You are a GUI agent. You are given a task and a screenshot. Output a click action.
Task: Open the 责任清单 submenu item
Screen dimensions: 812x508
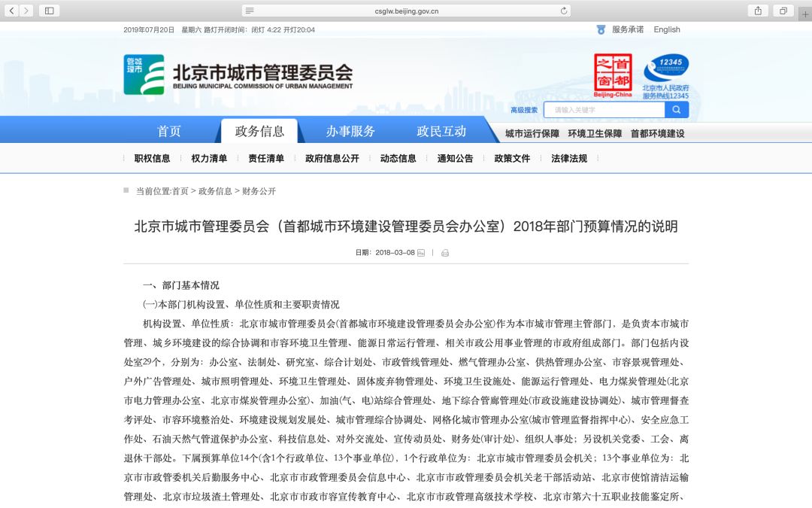(266, 159)
